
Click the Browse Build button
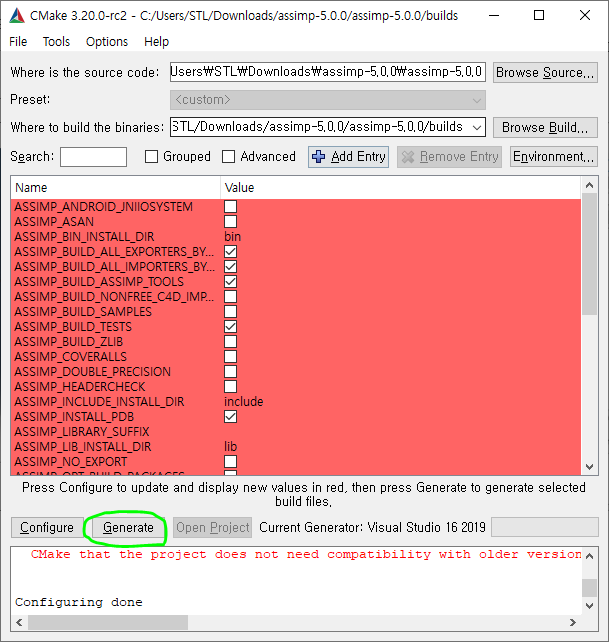point(545,127)
